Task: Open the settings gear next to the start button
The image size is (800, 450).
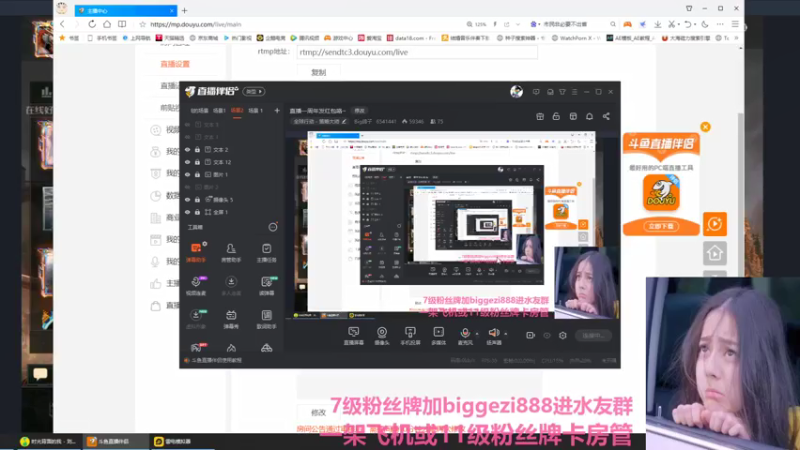Action: click(563, 335)
